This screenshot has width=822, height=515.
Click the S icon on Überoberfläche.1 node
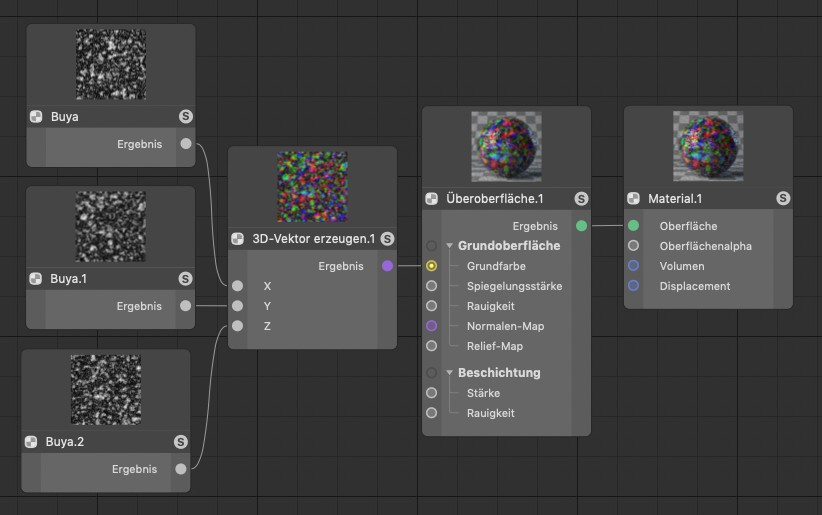(x=581, y=199)
